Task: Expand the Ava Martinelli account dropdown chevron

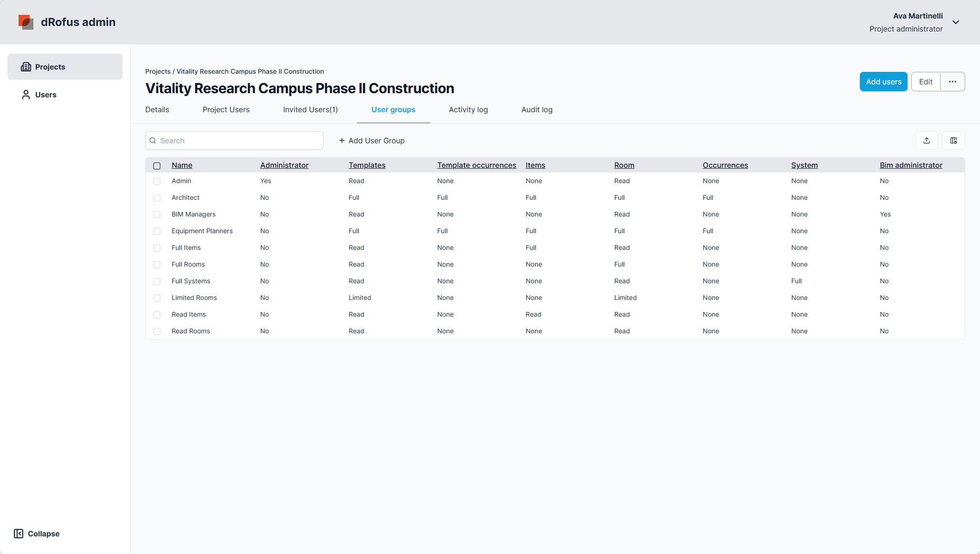Action: [956, 22]
